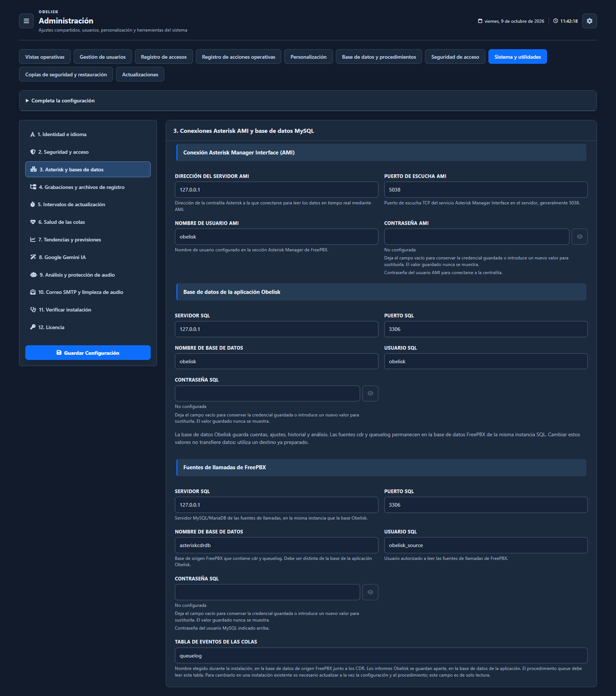Open the hamburger navigation menu
Viewport: 616px width, 696px height.
click(x=26, y=21)
